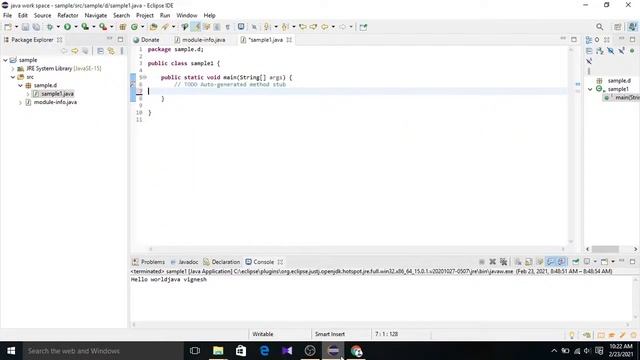The width and height of the screenshot is (640, 360).
Task: Click the New Java Package icon
Action: pyautogui.click(x=122, y=27)
